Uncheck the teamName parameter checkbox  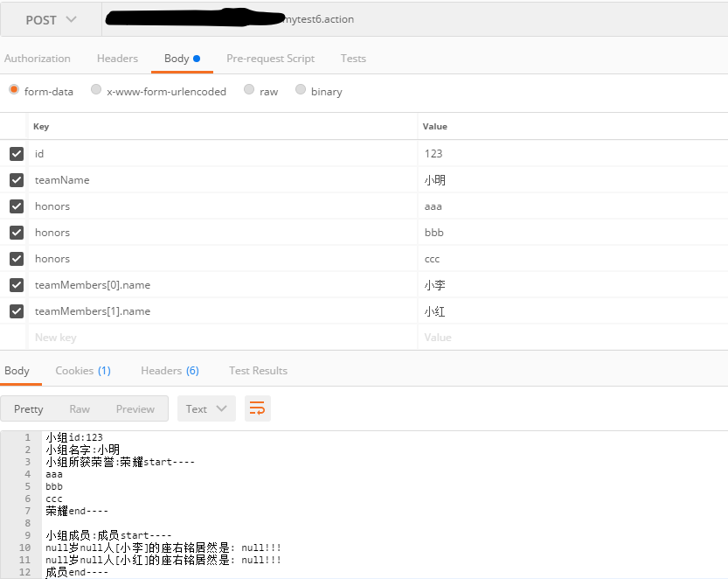click(17, 180)
